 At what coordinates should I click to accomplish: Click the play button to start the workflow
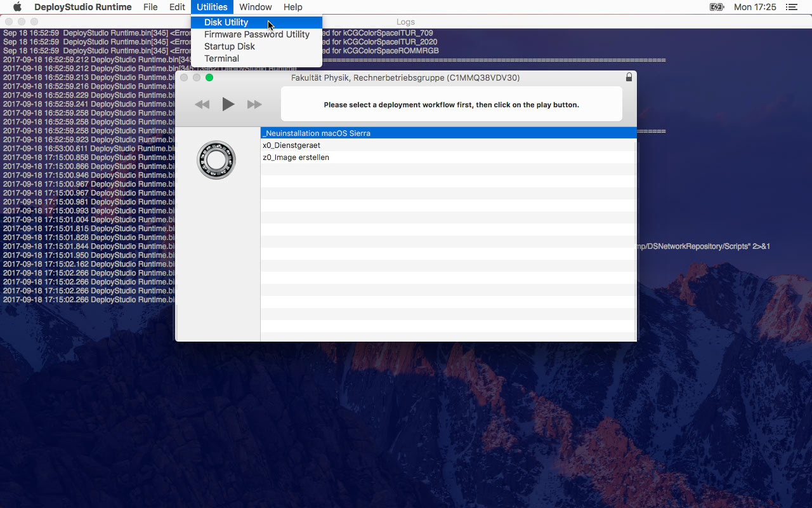pyautogui.click(x=228, y=104)
